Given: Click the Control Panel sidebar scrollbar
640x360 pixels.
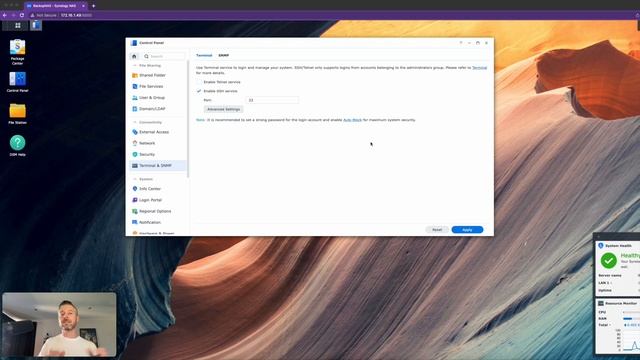Looking at the screenshot, I should (x=188, y=119).
